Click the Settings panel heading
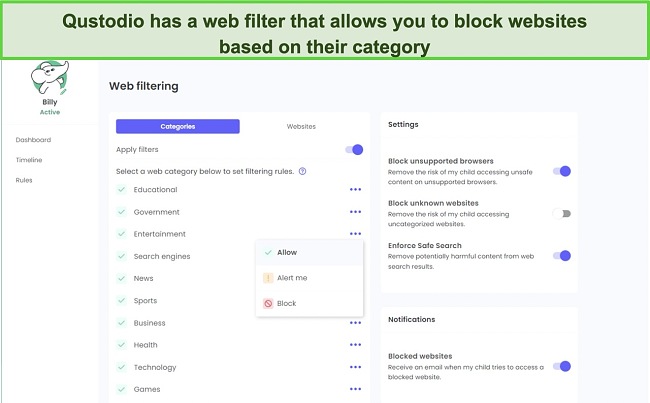 [x=403, y=124]
